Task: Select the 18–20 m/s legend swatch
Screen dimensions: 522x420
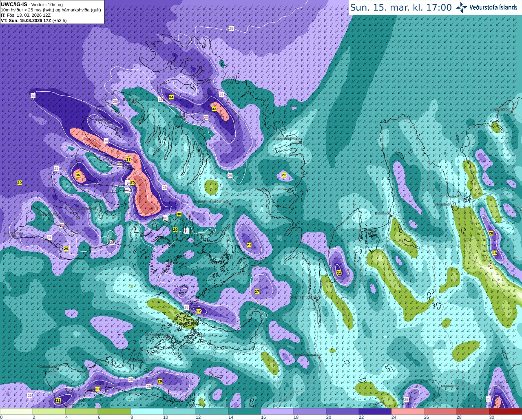Action: click(x=310, y=411)
